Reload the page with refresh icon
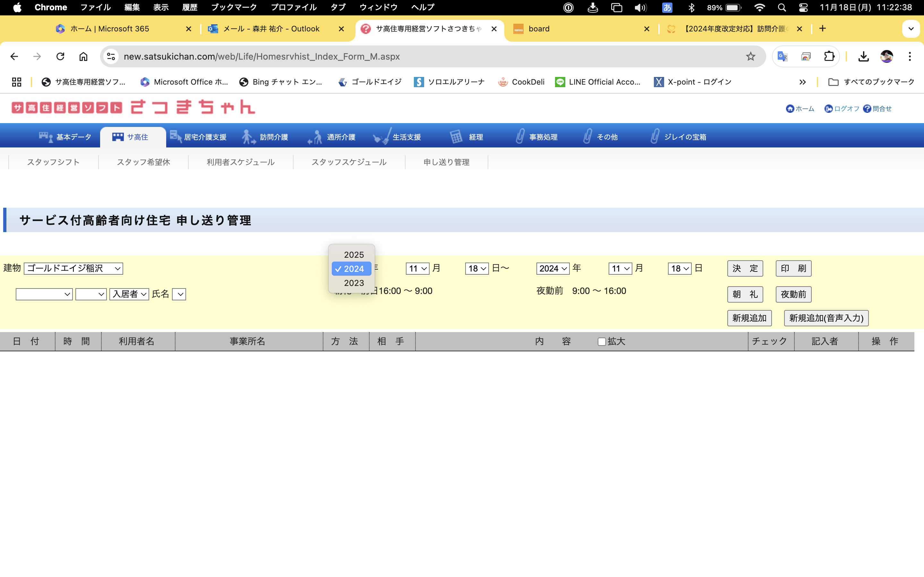924x577 pixels. [60, 56]
